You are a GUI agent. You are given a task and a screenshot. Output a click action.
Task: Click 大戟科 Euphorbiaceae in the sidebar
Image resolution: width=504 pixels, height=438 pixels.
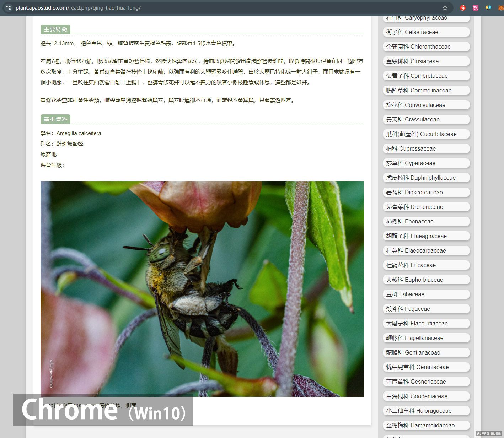[426, 280]
